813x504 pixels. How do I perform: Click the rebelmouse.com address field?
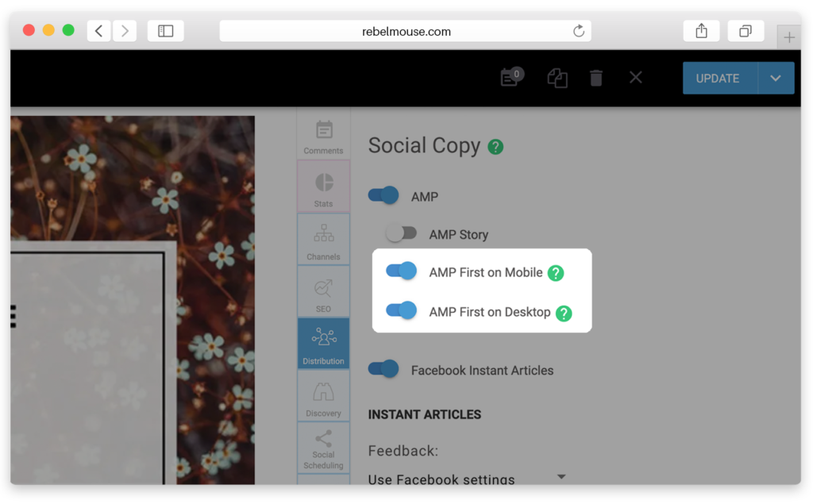pos(406,31)
